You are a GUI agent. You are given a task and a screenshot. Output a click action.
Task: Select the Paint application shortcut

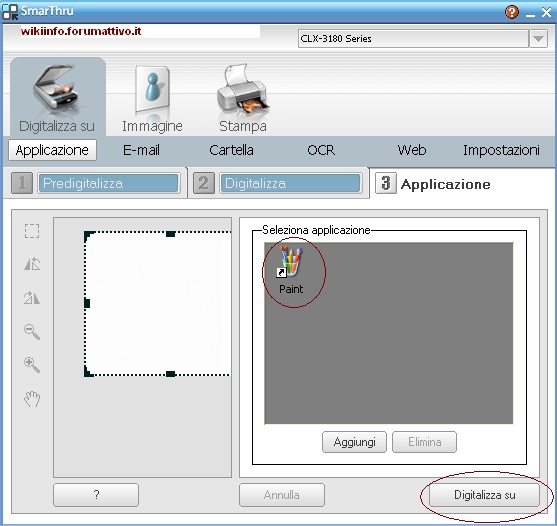tap(291, 270)
